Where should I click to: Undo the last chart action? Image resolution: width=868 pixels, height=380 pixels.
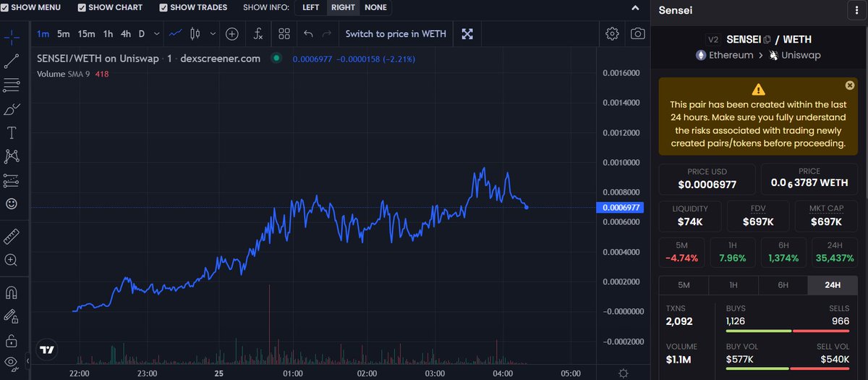[309, 34]
